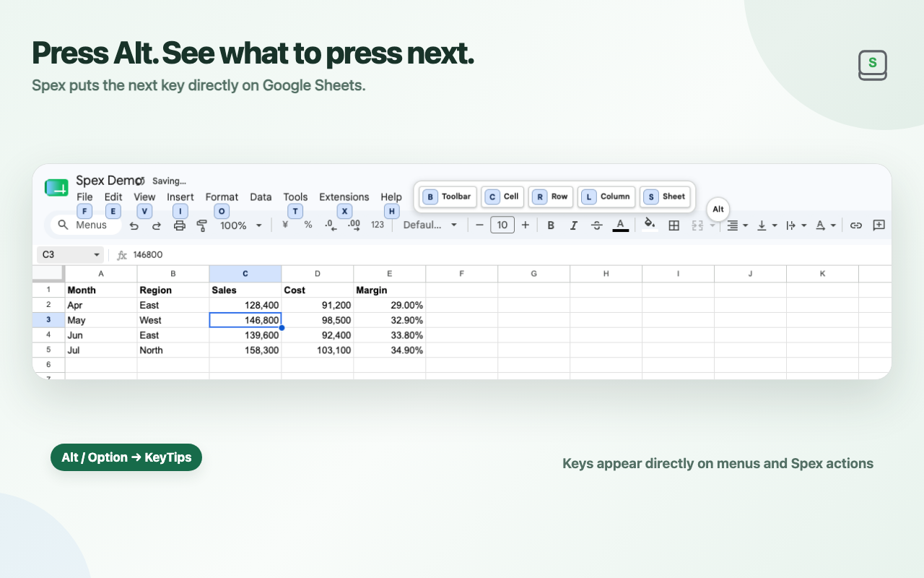Click the Spex Row button

click(x=551, y=197)
